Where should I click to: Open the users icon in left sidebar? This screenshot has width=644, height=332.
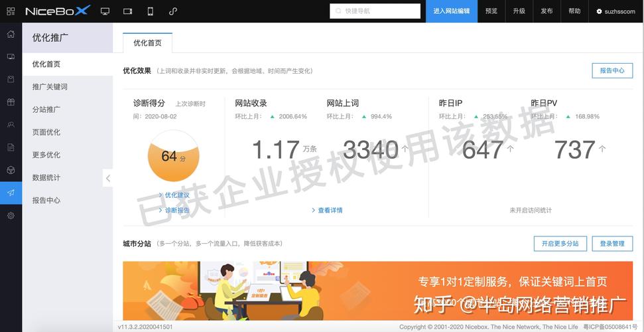point(11,125)
